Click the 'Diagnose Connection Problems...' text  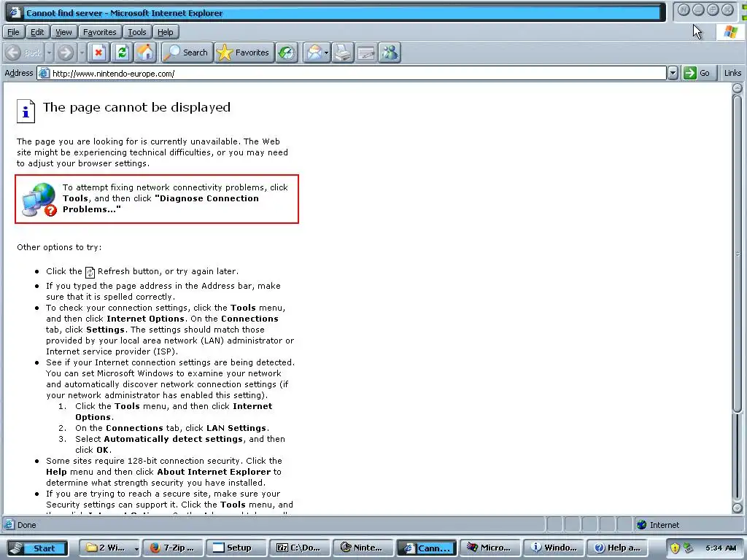[x=160, y=204]
